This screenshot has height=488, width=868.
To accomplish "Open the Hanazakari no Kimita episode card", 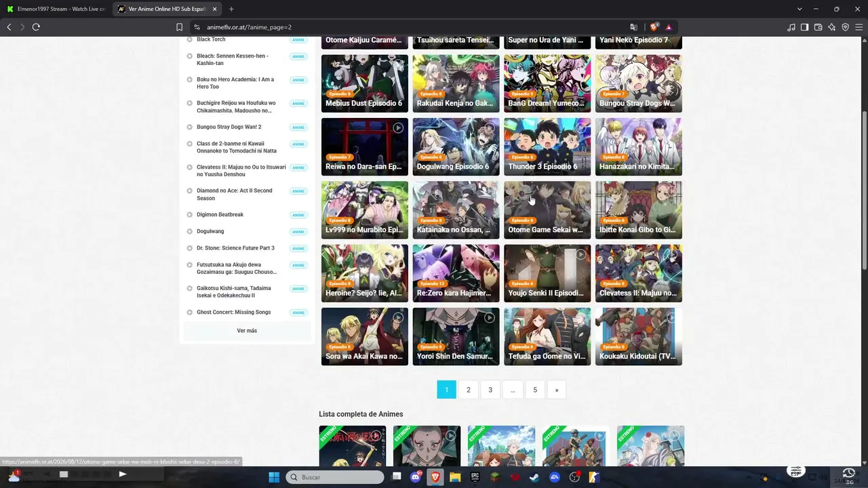I will [639, 147].
